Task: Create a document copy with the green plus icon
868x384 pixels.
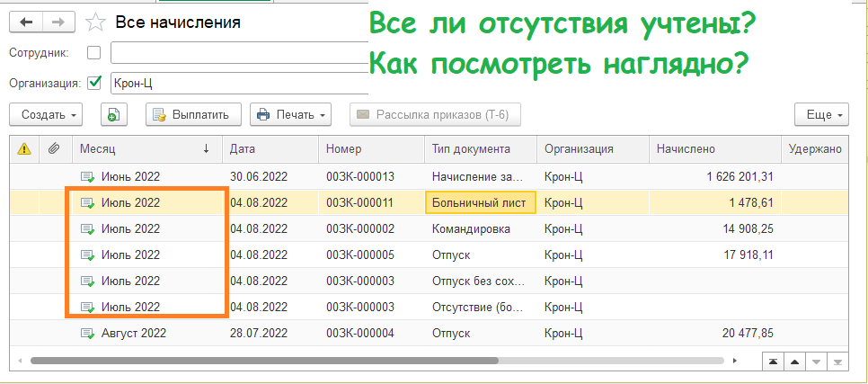Action: click(114, 115)
